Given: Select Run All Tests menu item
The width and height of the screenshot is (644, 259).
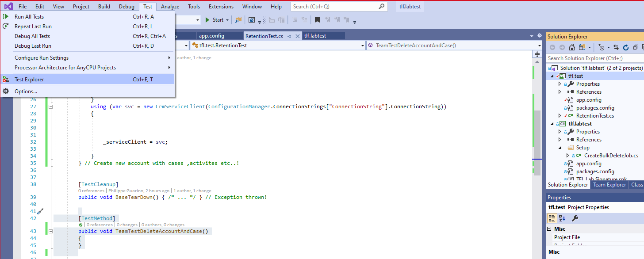Looking at the screenshot, I should pyautogui.click(x=88, y=17).
